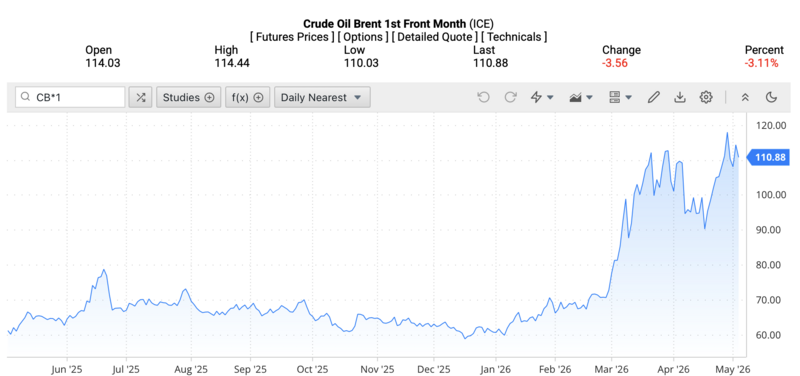Click the Last value 110.88 in header
The image size is (800, 376).
tap(490, 63)
